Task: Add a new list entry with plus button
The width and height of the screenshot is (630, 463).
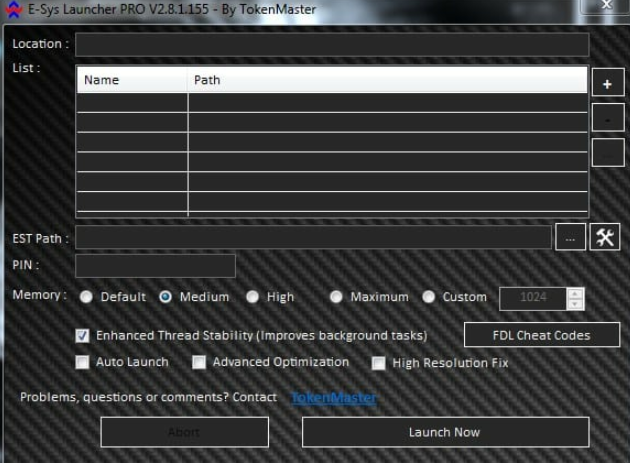Action: [608, 83]
